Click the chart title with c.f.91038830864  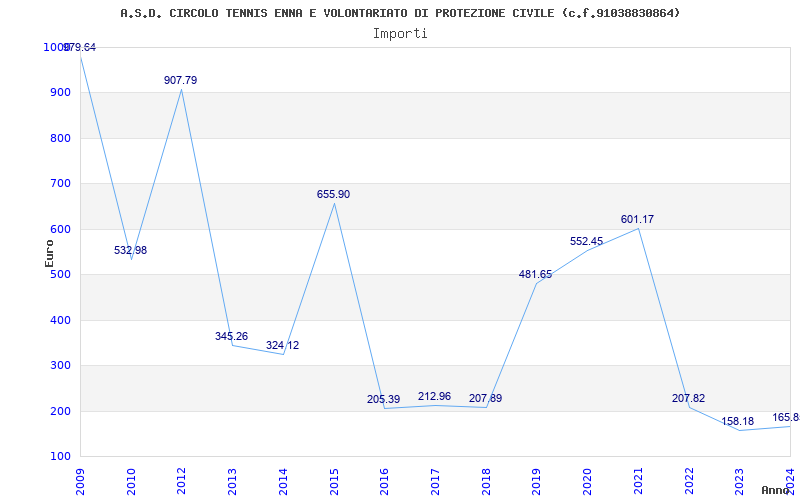tap(400, 13)
